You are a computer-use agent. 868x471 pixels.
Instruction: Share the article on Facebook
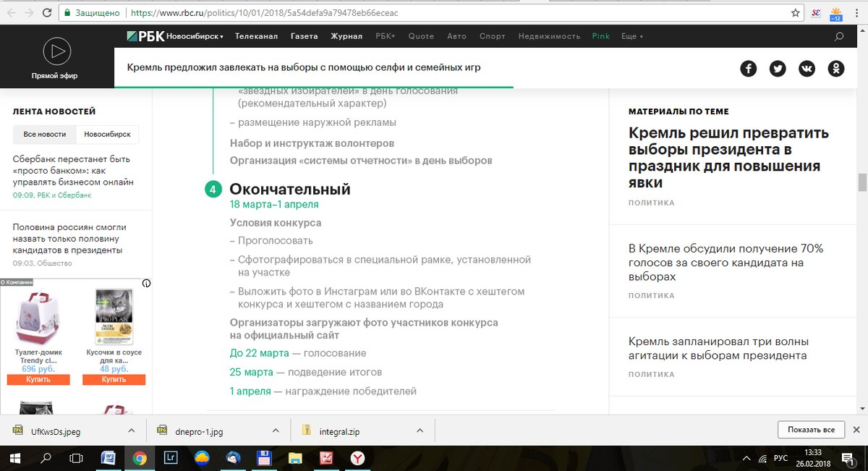(x=748, y=68)
